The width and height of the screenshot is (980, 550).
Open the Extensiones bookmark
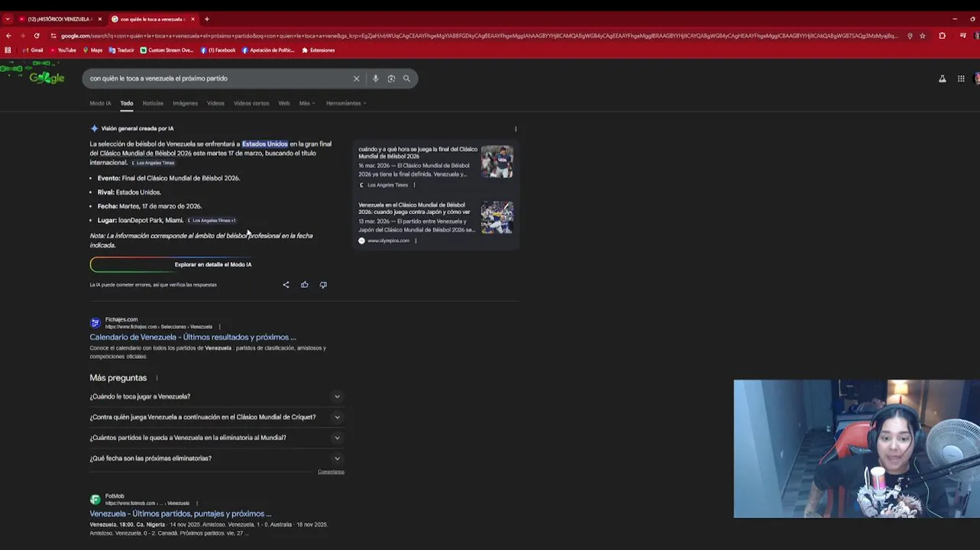pos(319,50)
